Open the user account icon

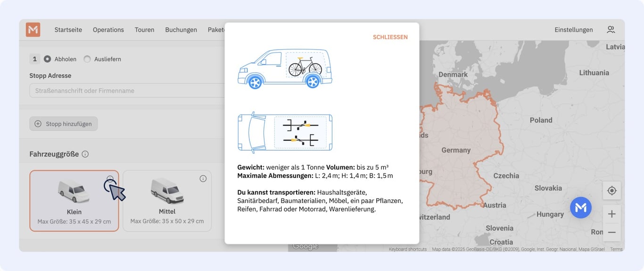pyautogui.click(x=611, y=30)
